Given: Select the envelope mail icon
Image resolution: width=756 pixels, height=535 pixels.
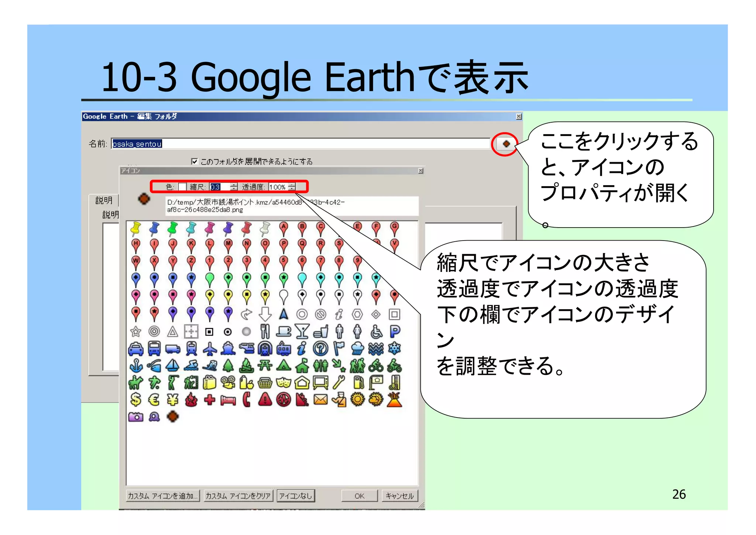Looking at the screenshot, I should pos(320,400).
